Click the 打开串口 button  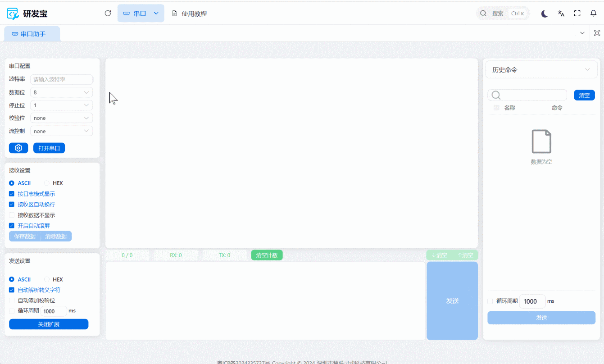(49, 148)
